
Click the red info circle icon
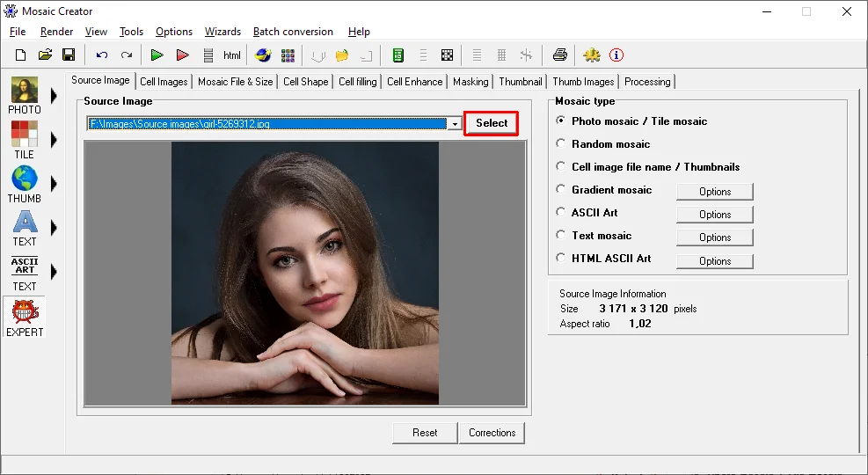click(x=616, y=55)
